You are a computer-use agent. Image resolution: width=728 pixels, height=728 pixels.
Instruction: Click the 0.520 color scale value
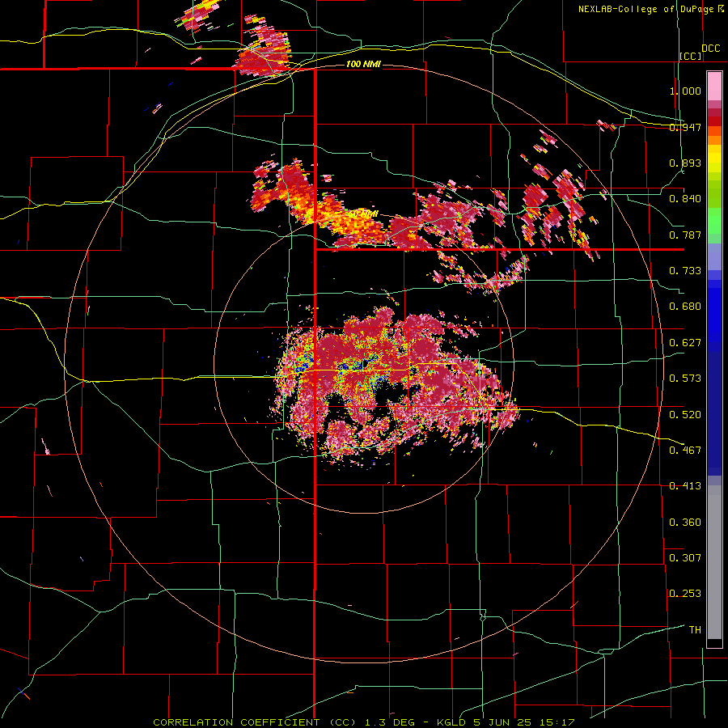685,414
